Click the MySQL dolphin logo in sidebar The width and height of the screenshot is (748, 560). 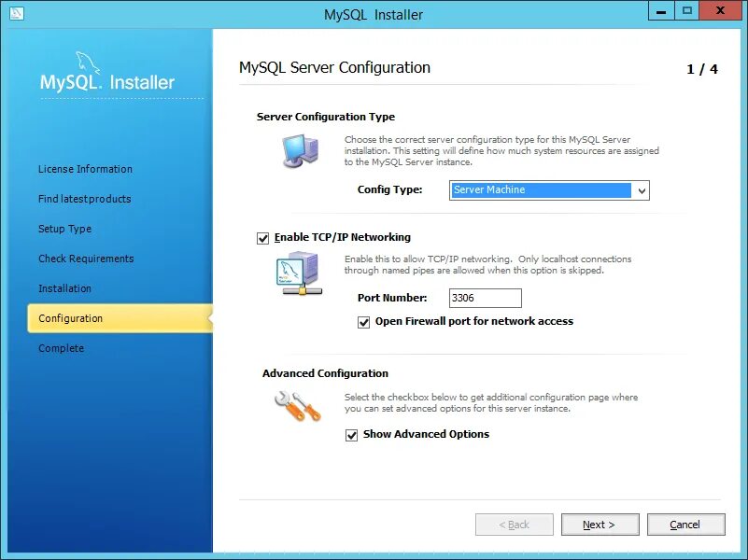pyautogui.click(x=88, y=63)
